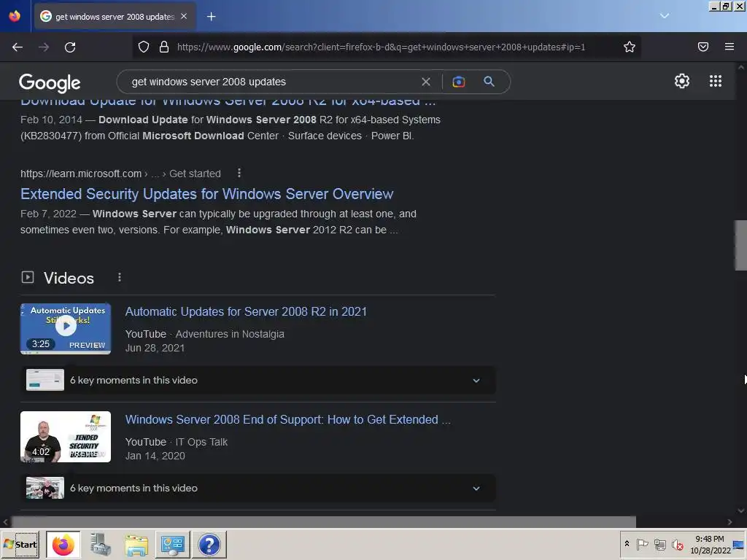Open Firefox application menu
The height and width of the screenshot is (560, 747).
(729, 47)
